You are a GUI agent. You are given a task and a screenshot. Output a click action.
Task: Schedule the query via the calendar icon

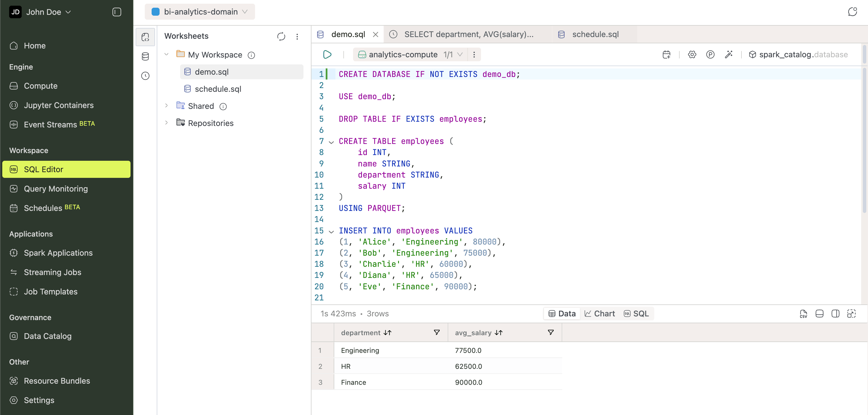click(x=666, y=54)
